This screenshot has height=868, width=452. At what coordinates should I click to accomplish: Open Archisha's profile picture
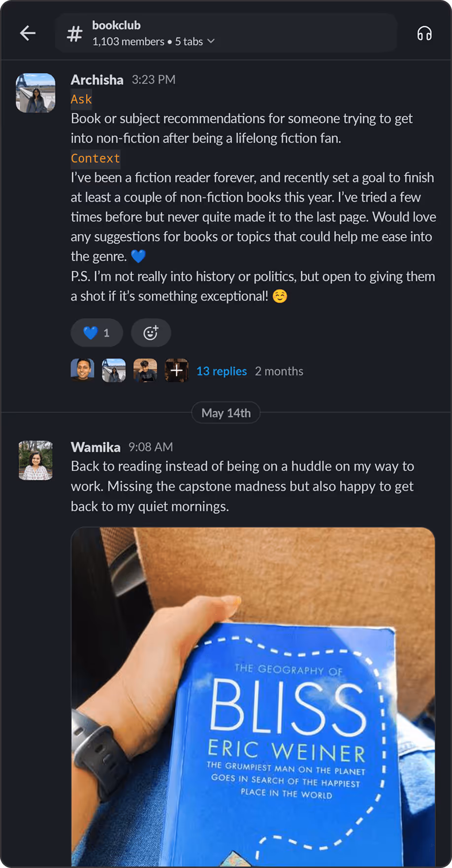[x=35, y=93]
